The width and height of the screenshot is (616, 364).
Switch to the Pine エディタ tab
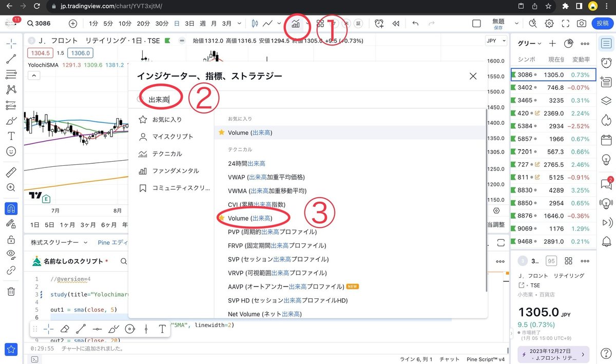pos(112,242)
